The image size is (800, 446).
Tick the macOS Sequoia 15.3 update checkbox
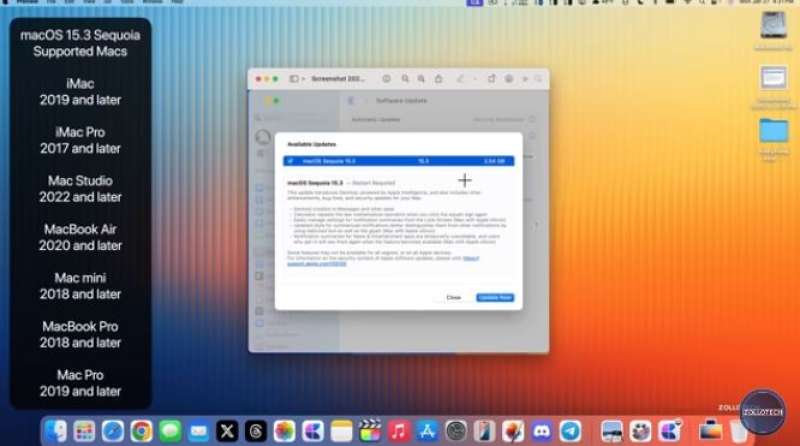click(290, 161)
